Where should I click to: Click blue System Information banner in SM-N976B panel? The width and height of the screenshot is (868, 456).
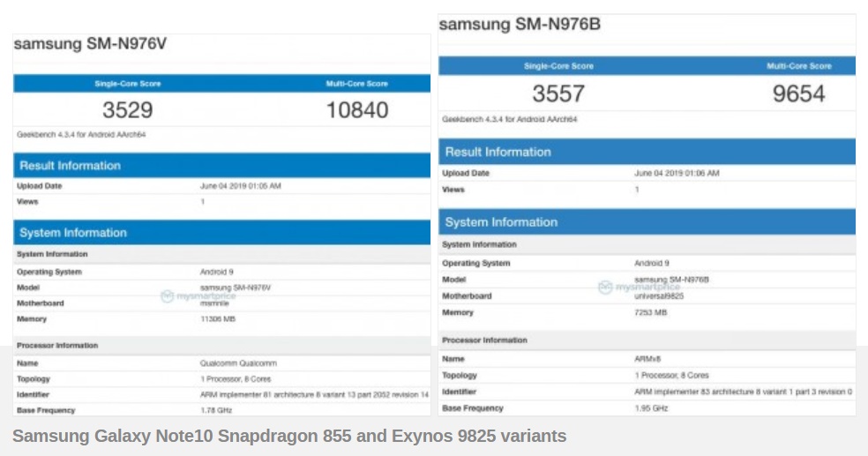tap(647, 222)
